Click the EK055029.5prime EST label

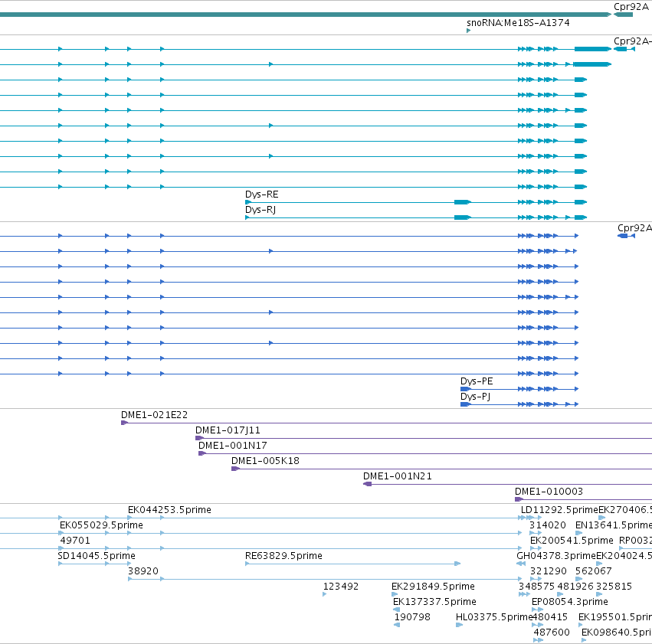pyautogui.click(x=101, y=525)
